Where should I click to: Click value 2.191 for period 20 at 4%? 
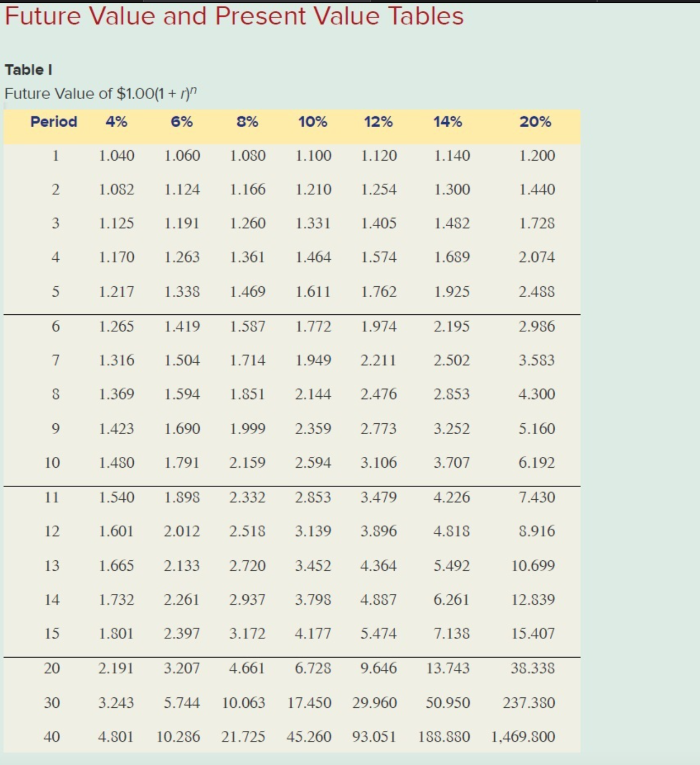(x=116, y=668)
